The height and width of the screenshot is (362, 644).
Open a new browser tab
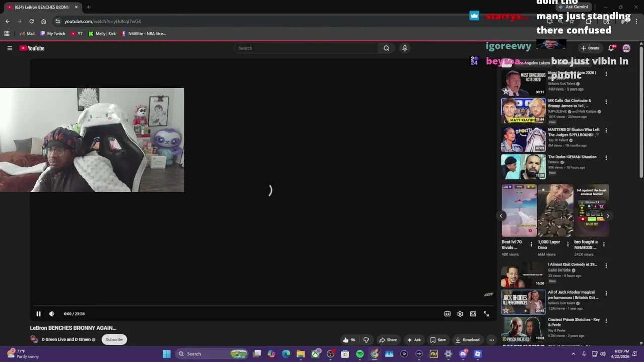point(88,7)
